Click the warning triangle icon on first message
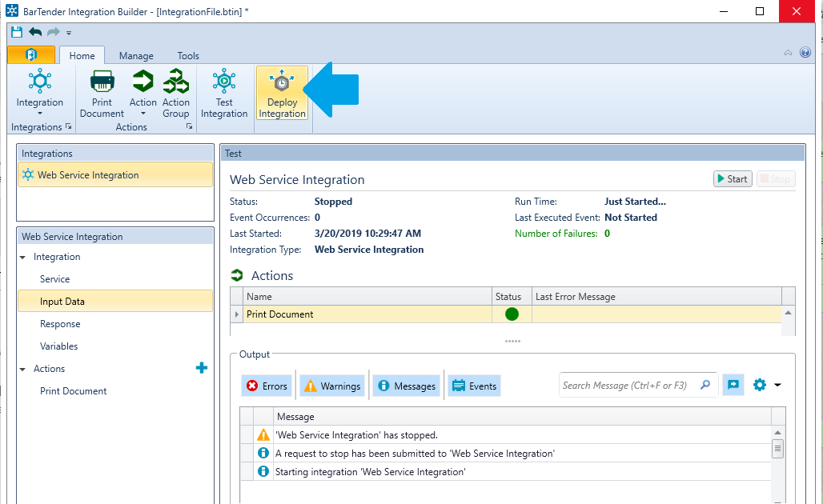 (263, 434)
